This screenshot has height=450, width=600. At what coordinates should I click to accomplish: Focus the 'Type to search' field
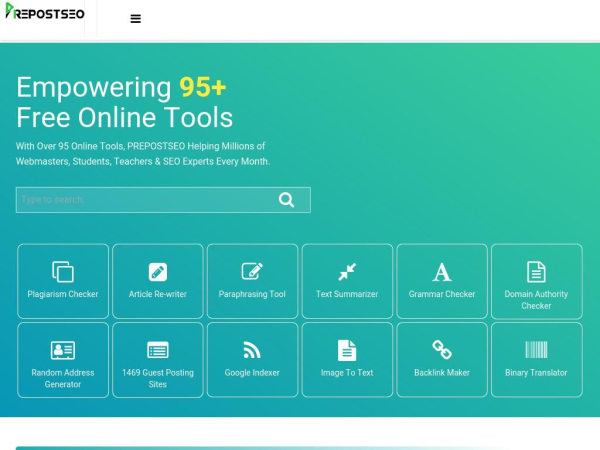(140, 200)
